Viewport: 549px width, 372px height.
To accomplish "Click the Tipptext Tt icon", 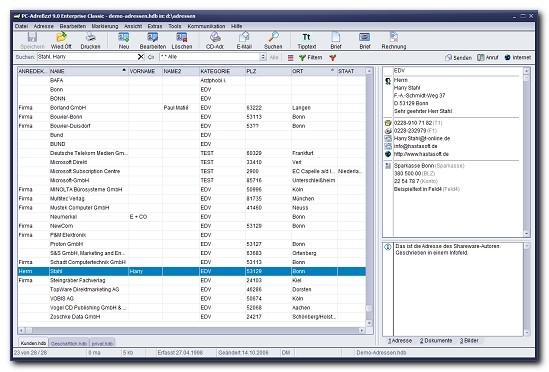I will (x=306, y=37).
